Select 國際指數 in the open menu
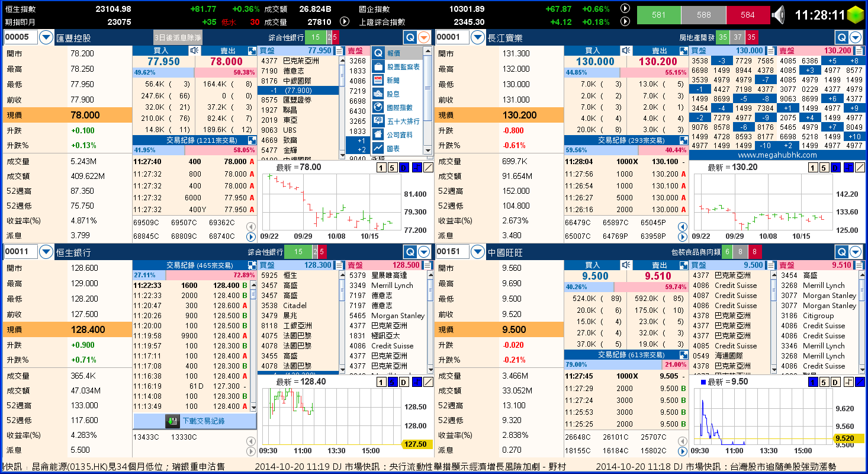 pos(397,107)
